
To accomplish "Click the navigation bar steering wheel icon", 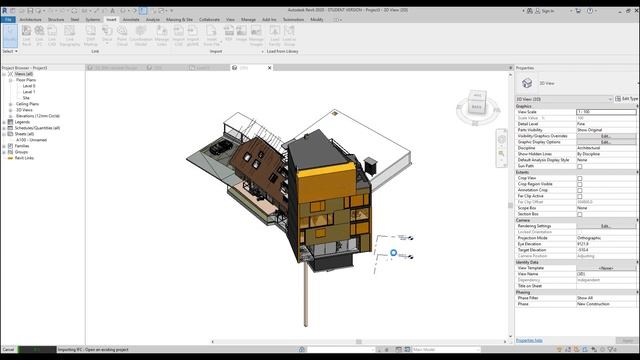I will [x=502, y=140].
